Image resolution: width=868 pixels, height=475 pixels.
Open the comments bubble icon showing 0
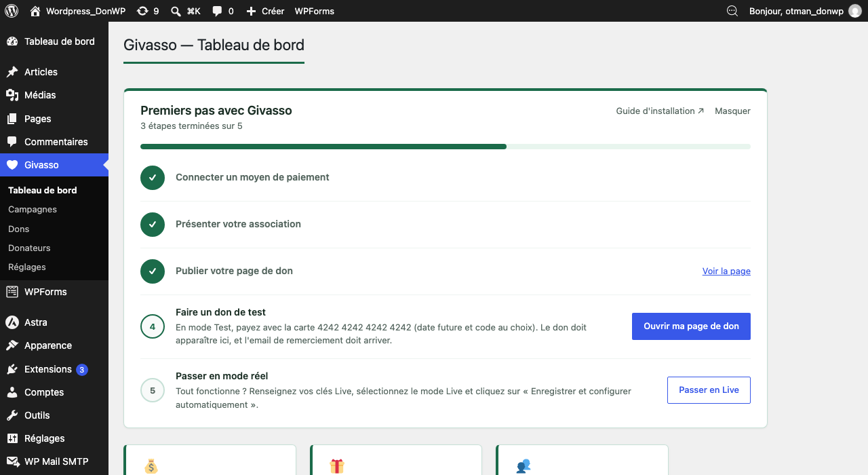[217, 11]
